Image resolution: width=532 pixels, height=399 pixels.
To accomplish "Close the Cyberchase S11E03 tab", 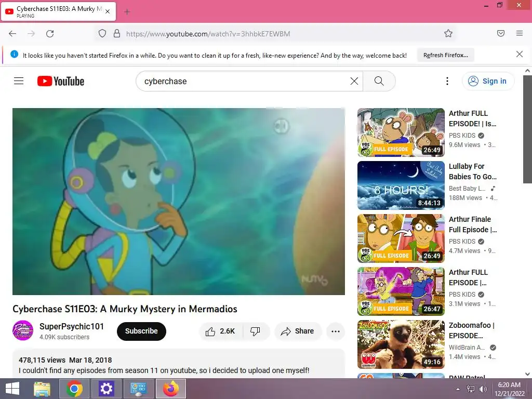I will [108, 11].
